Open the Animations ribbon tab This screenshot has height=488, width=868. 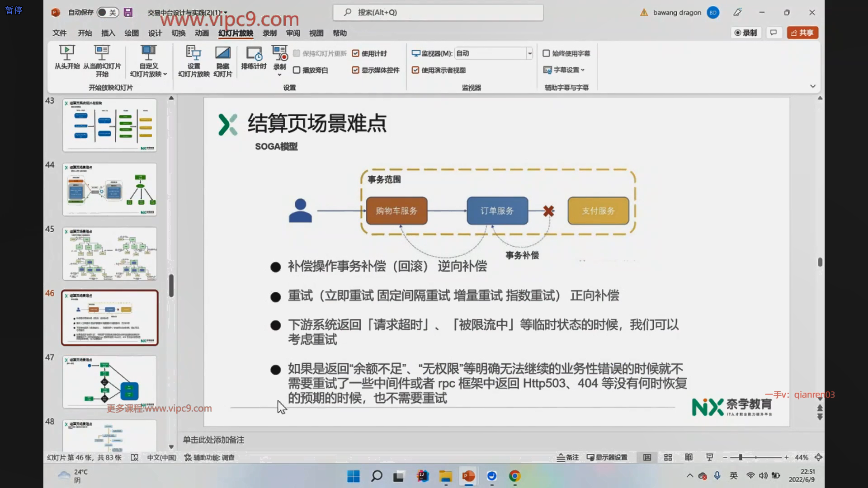202,33
